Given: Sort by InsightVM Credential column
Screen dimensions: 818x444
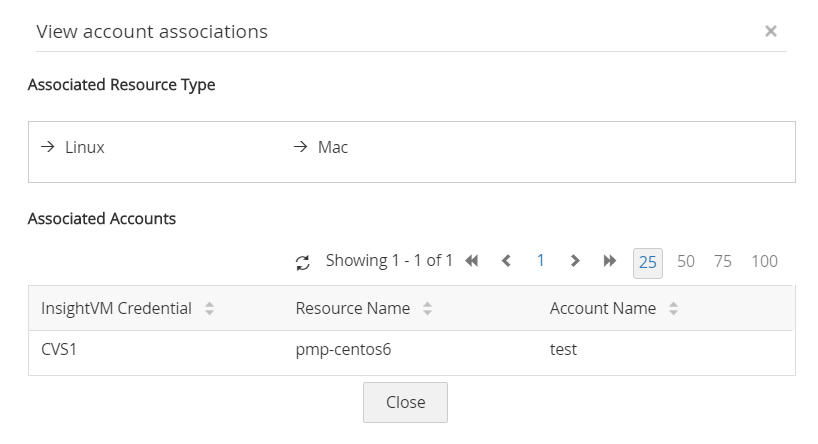Looking at the screenshot, I should coord(209,309).
